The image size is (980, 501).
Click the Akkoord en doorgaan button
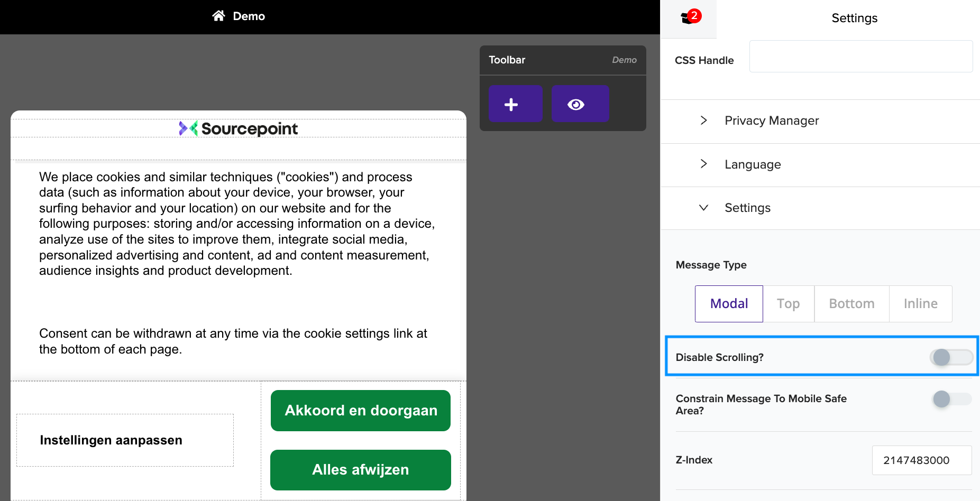360,410
